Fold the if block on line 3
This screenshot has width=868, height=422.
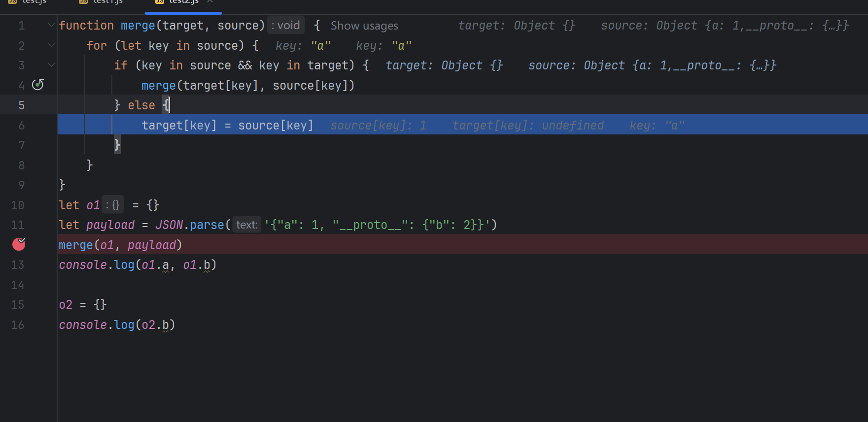(51, 65)
